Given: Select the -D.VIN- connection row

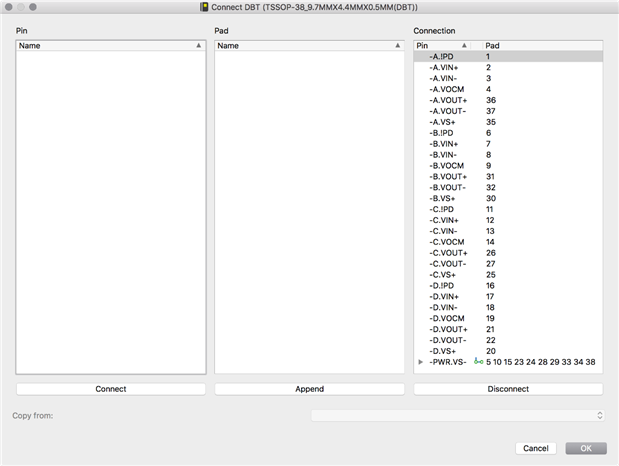Looking at the screenshot, I should point(508,308).
